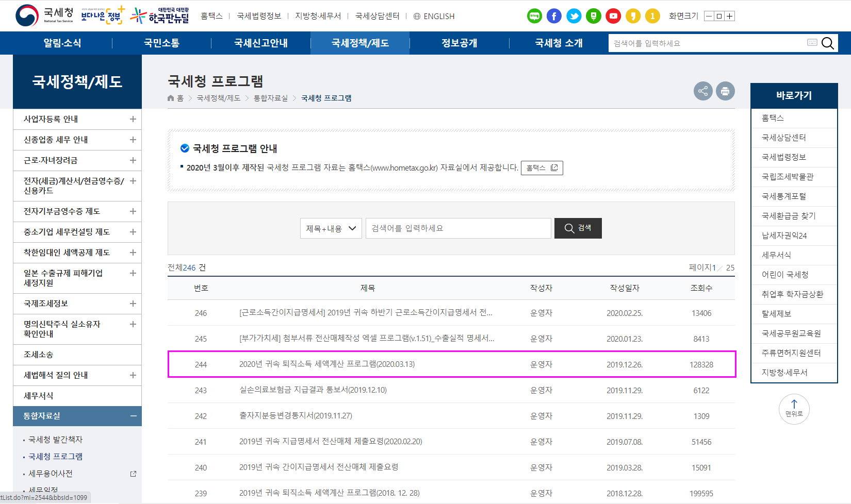The image size is (851, 504).
Task: Decrease screen size with minus button
Action: tap(709, 16)
